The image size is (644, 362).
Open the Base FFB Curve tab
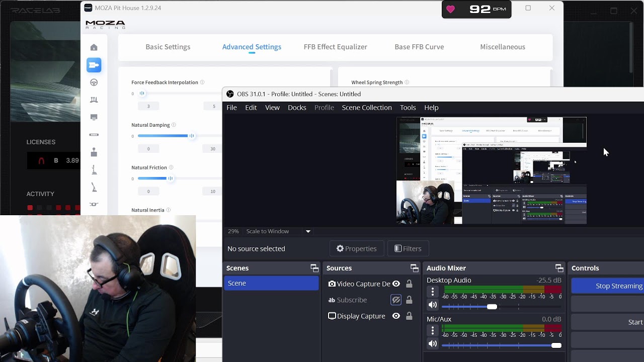pos(419,47)
